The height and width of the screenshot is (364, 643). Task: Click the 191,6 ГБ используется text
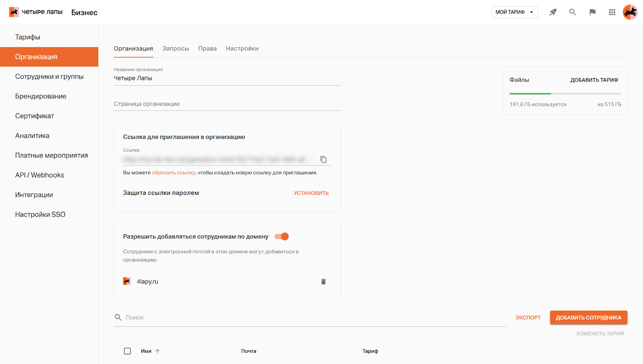[538, 104]
